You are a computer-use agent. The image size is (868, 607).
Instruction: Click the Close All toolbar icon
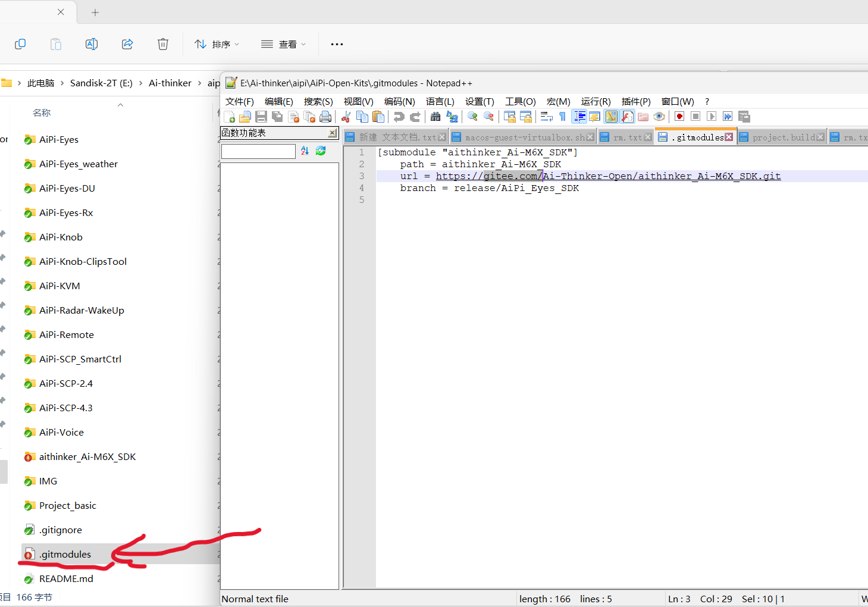[x=309, y=117]
